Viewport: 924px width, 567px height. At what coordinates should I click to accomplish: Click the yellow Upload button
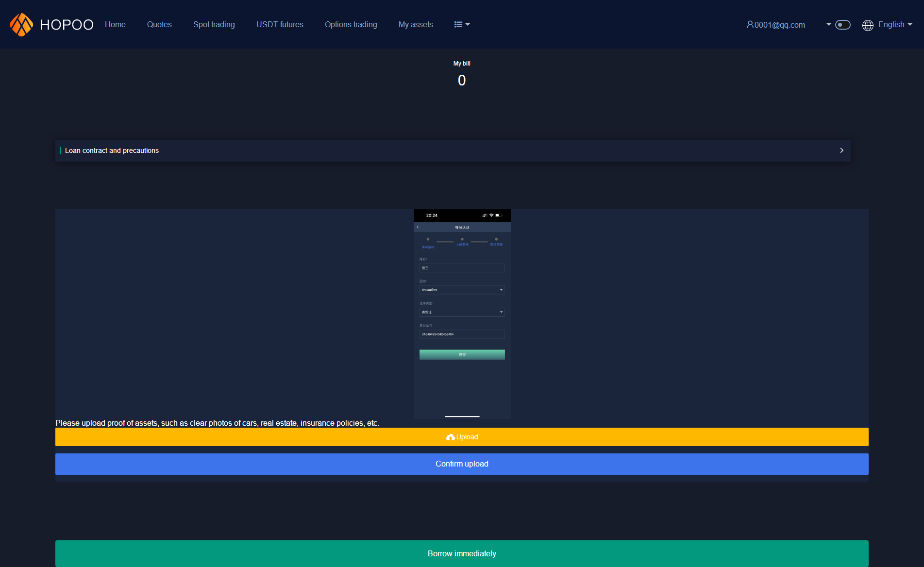(462, 437)
